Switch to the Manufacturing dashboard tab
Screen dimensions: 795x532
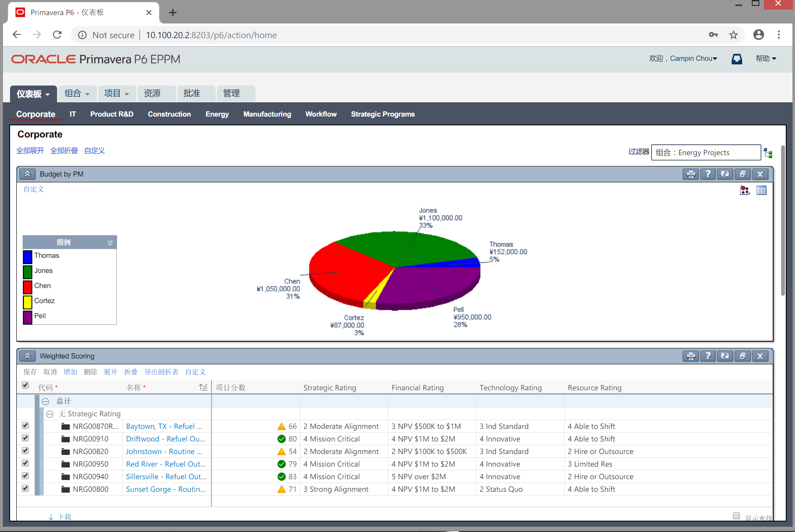click(x=267, y=114)
